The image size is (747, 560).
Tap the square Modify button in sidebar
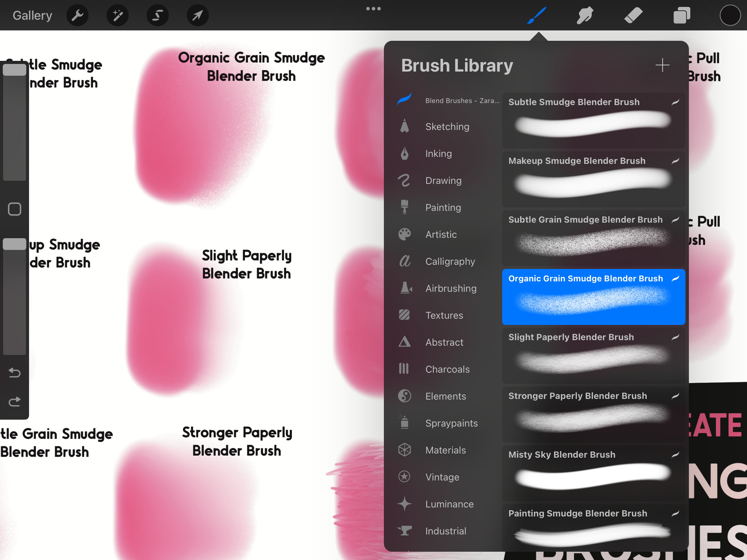pyautogui.click(x=15, y=209)
